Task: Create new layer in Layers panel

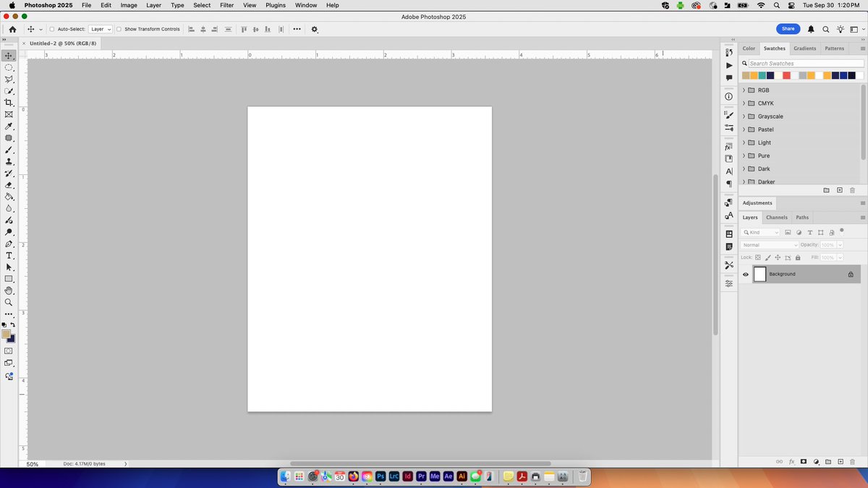Action: point(841,461)
